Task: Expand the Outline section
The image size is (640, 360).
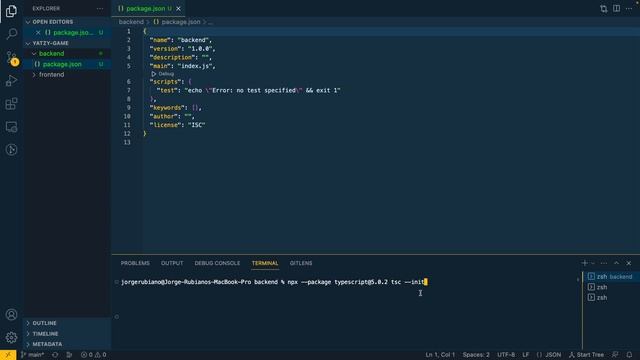Action: pos(44,323)
